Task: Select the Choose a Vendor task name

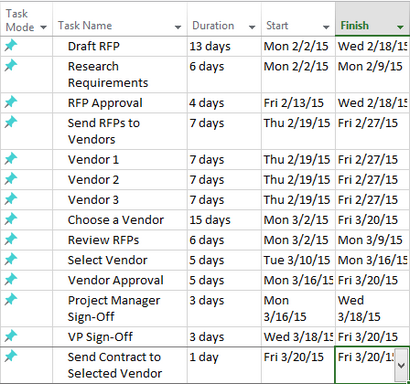Action: (116, 220)
